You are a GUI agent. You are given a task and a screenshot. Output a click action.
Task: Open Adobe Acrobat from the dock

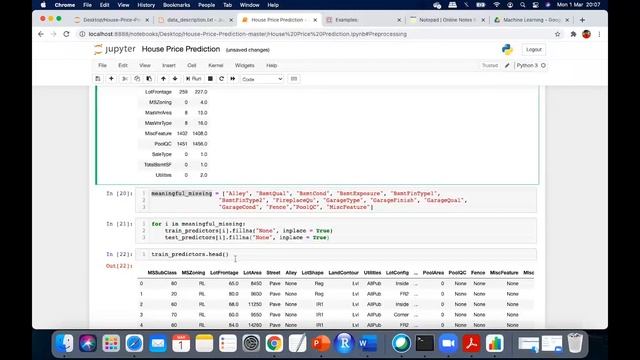[x=471, y=343]
